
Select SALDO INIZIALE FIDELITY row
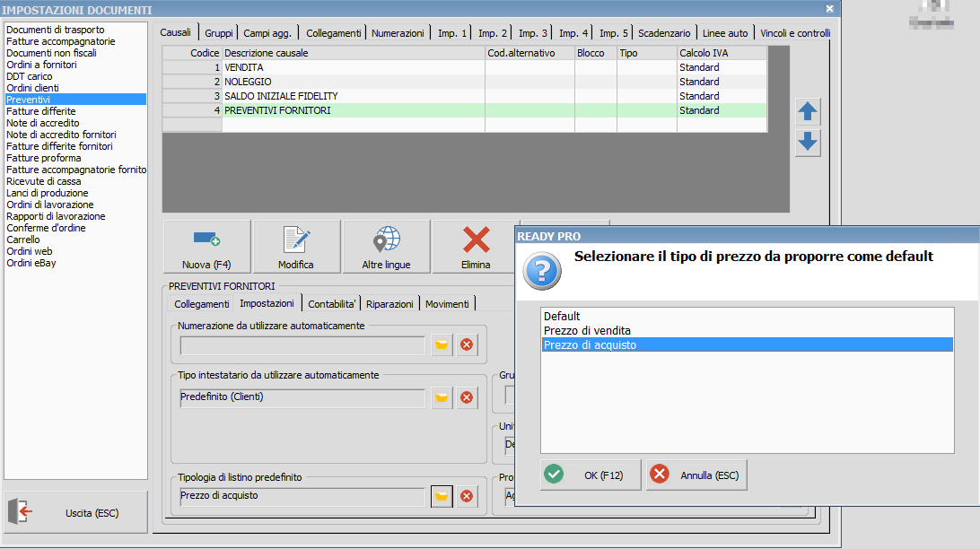(x=464, y=96)
